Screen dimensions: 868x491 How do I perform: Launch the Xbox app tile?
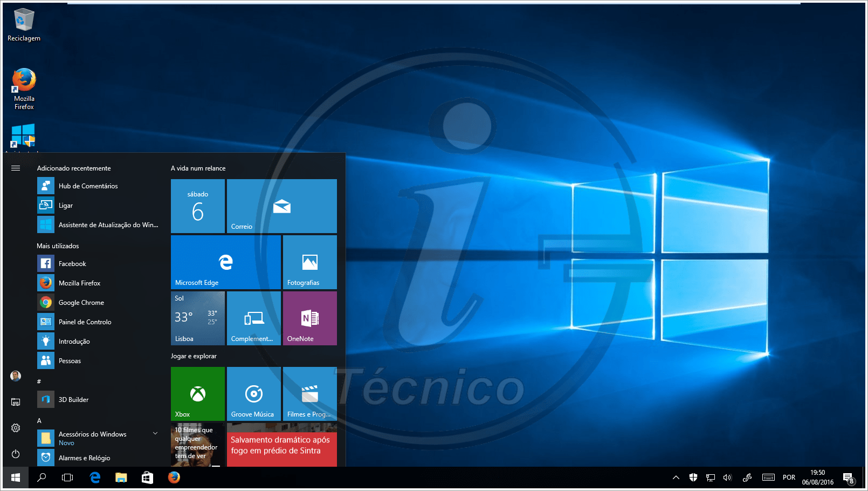pyautogui.click(x=197, y=393)
